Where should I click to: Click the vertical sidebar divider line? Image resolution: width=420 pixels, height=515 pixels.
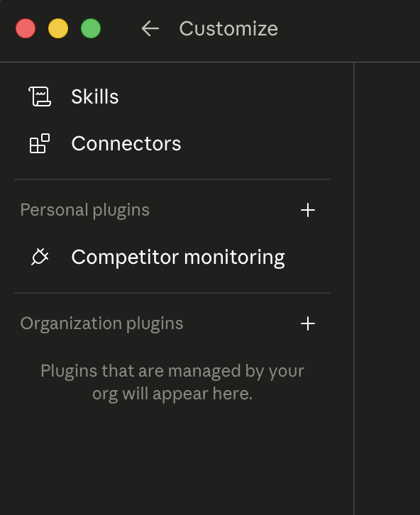pos(354,289)
